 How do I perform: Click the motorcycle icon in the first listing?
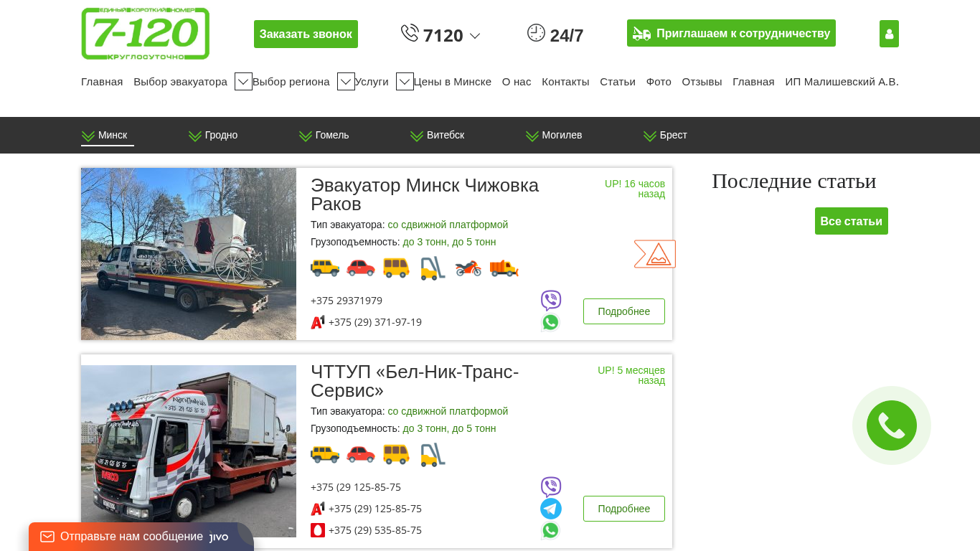(x=468, y=268)
